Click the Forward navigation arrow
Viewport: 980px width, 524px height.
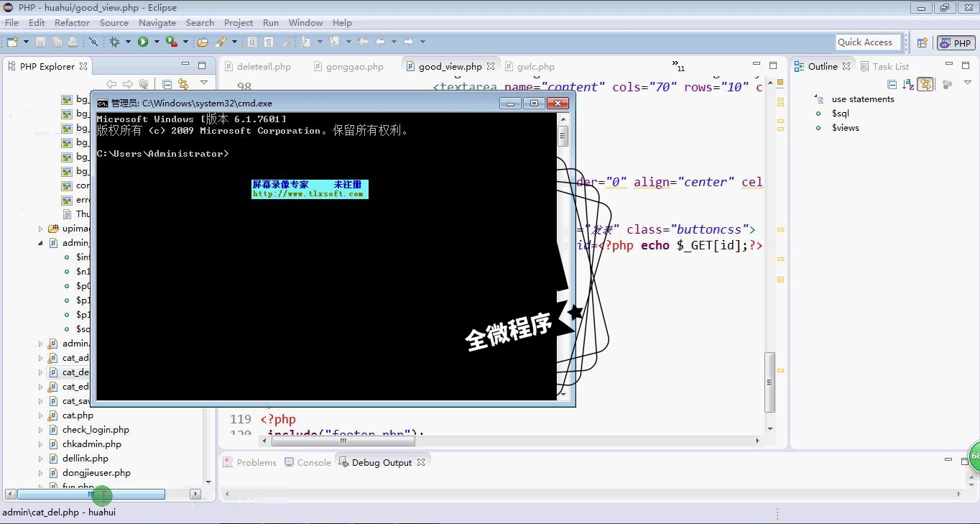coord(409,42)
